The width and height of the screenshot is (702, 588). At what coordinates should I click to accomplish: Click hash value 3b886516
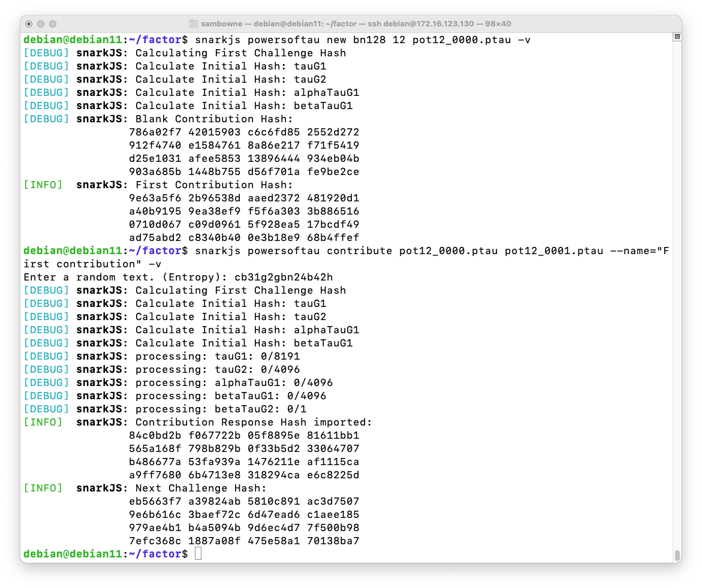[333, 211]
